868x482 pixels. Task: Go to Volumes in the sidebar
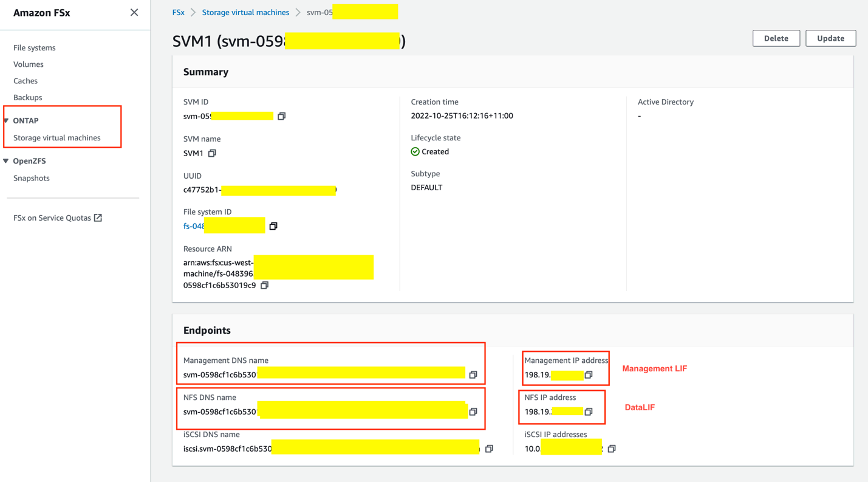[29, 64]
